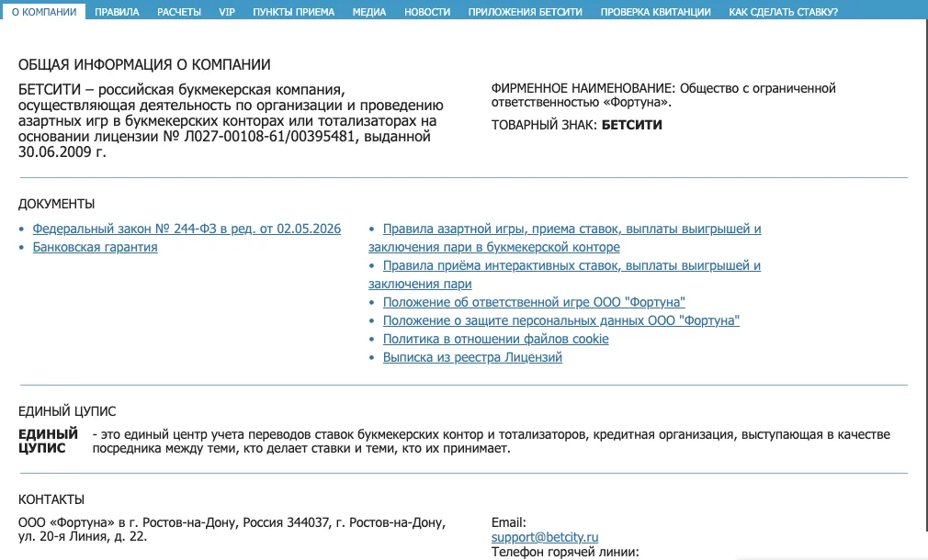Open ПРОВЕРКА КВИТАНЦИИ page
928x560 pixels.
655,11
